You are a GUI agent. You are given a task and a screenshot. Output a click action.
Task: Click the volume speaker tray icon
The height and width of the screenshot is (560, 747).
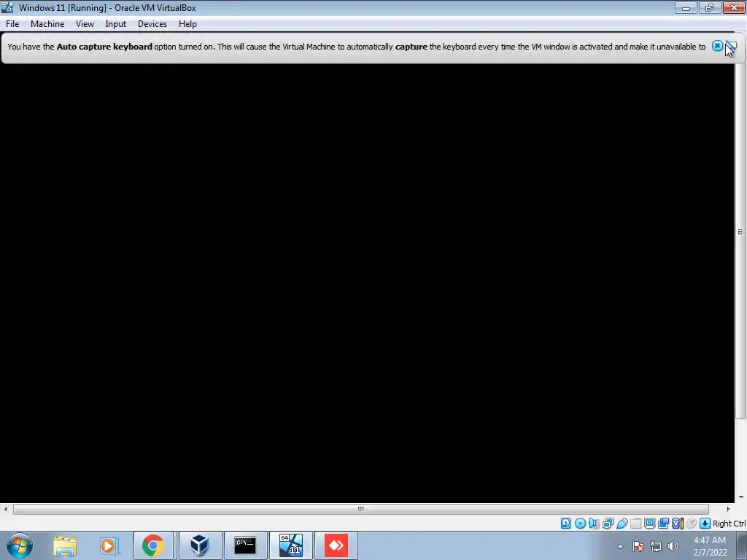pos(673,546)
